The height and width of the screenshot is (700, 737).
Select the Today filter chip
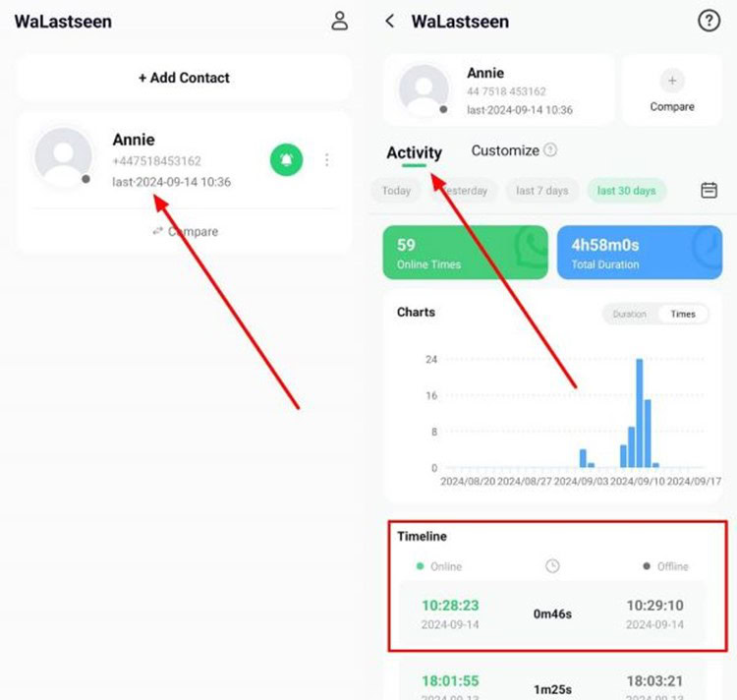coord(396,191)
